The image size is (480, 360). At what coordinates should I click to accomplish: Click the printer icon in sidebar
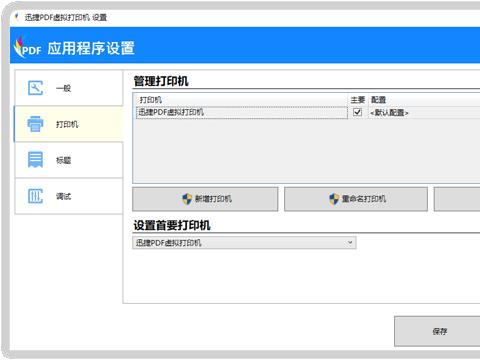click(35, 124)
